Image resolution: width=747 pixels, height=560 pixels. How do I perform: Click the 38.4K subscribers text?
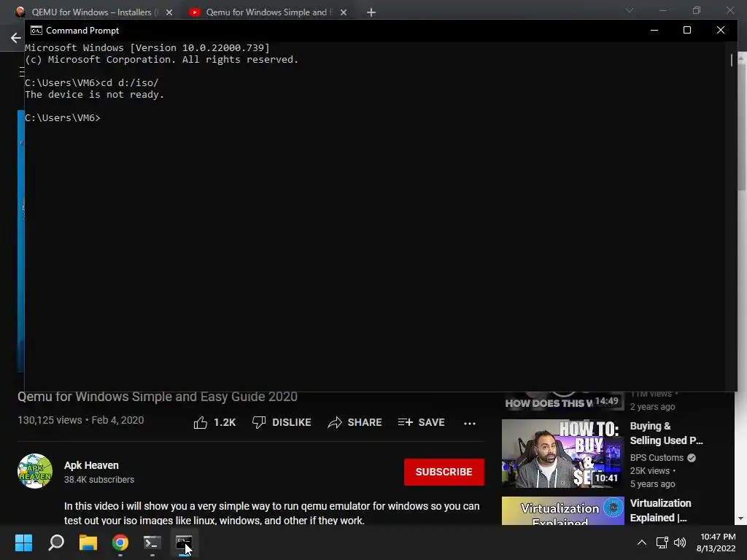point(99,480)
